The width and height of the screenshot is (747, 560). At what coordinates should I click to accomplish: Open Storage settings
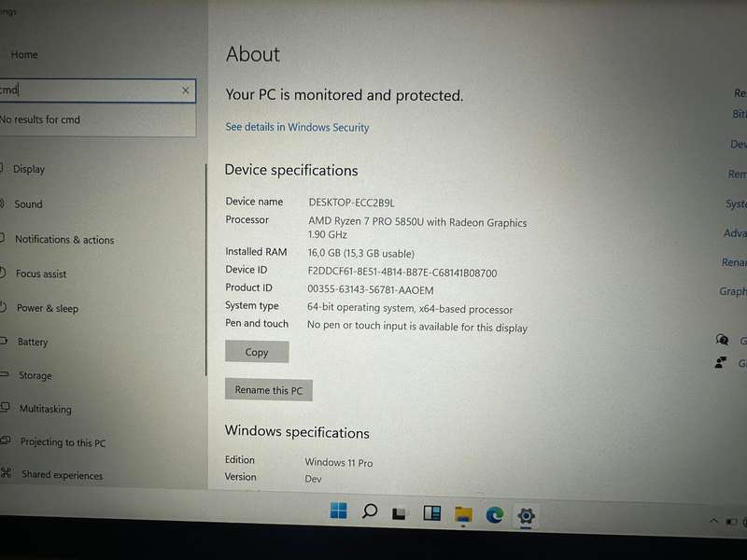pos(35,376)
